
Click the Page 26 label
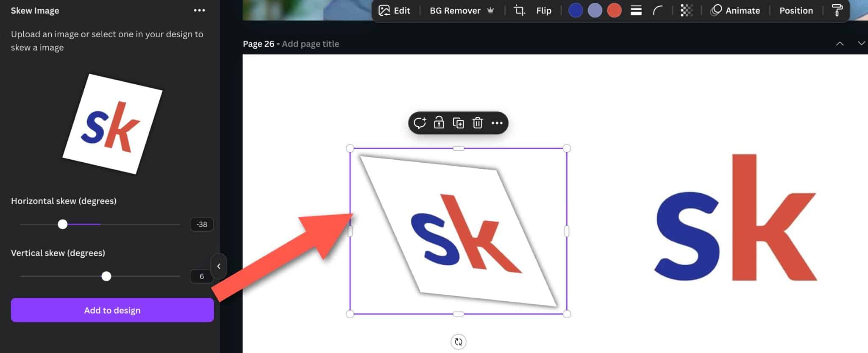tap(259, 44)
